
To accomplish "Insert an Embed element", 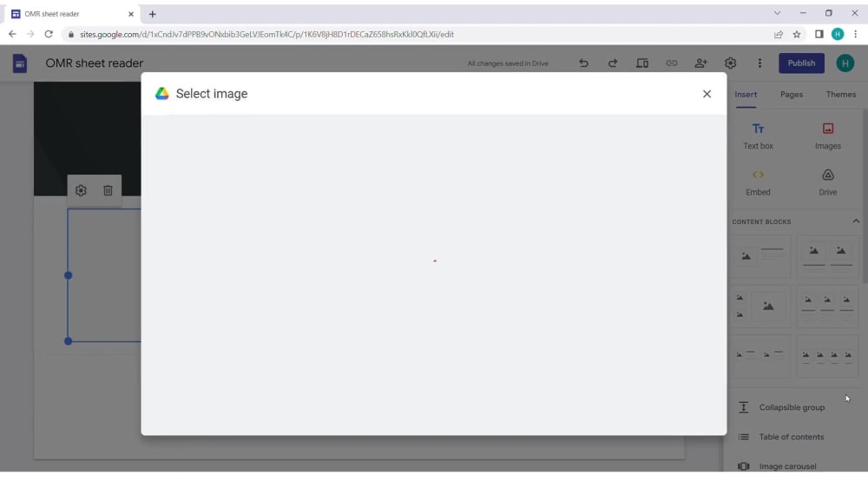I will (x=758, y=182).
